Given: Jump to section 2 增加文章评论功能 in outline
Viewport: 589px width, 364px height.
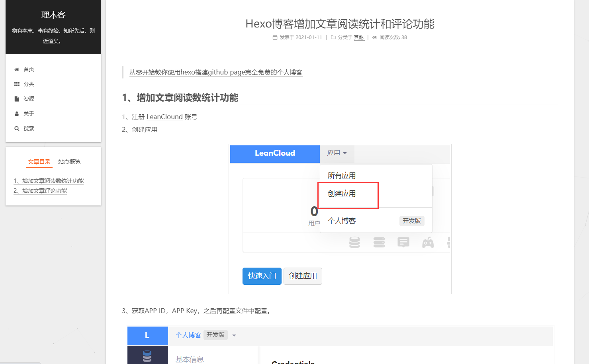Looking at the screenshot, I should (x=40, y=191).
